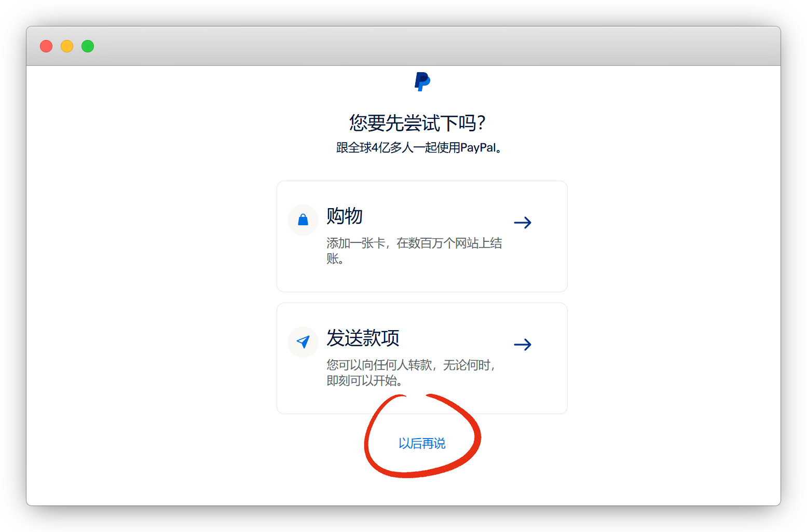Click the 添加一张卡 description text
This screenshot has width=807, height=532.
click(x=414, y=243)
